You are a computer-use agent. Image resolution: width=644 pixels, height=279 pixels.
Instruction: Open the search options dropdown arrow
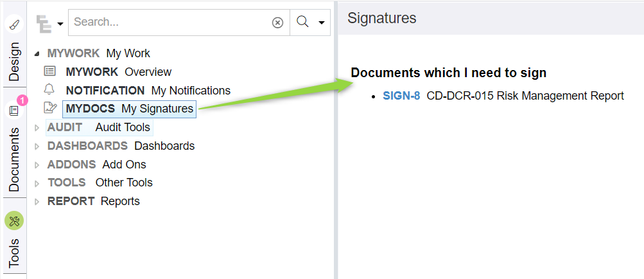coord(322,23)
